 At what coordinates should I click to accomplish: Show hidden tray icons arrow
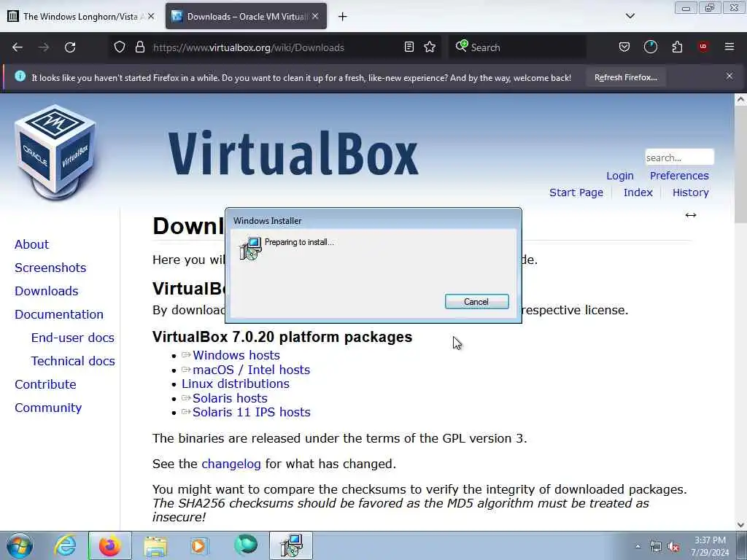(x=638, y=546)
